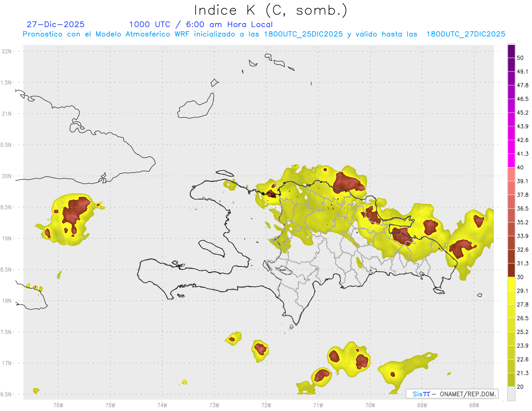Pick the magenta swatch between 41.3 and 42.6
532x411 pixels.
point(512,147)
